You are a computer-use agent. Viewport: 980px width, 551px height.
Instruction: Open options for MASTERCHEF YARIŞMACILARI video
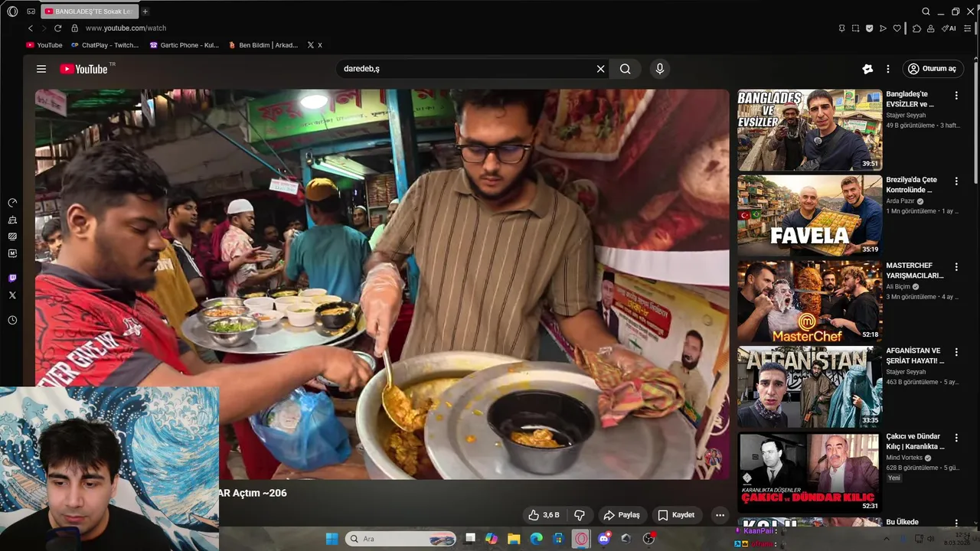coord(956,267)
